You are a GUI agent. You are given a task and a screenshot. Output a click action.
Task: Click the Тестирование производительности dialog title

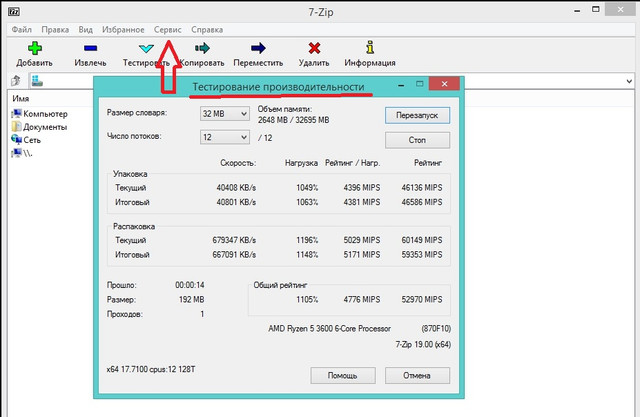(x=278, y=87)
